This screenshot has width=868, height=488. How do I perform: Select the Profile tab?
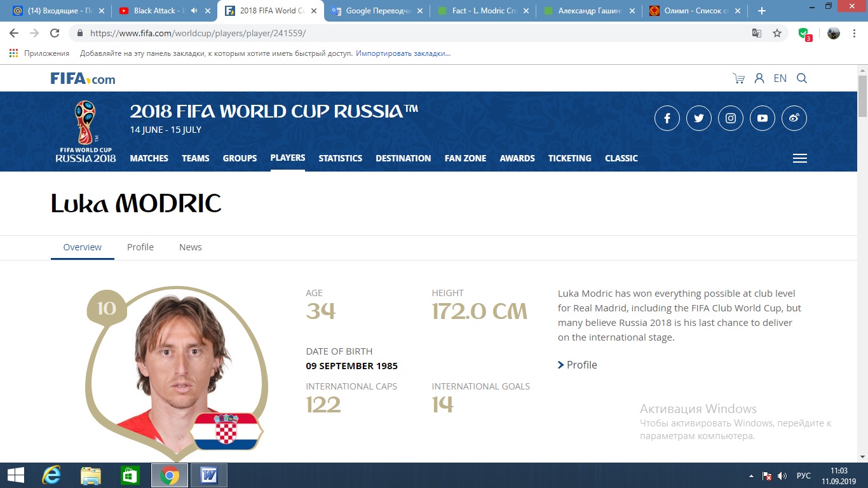pyautogui.click(x=140, y=247)
